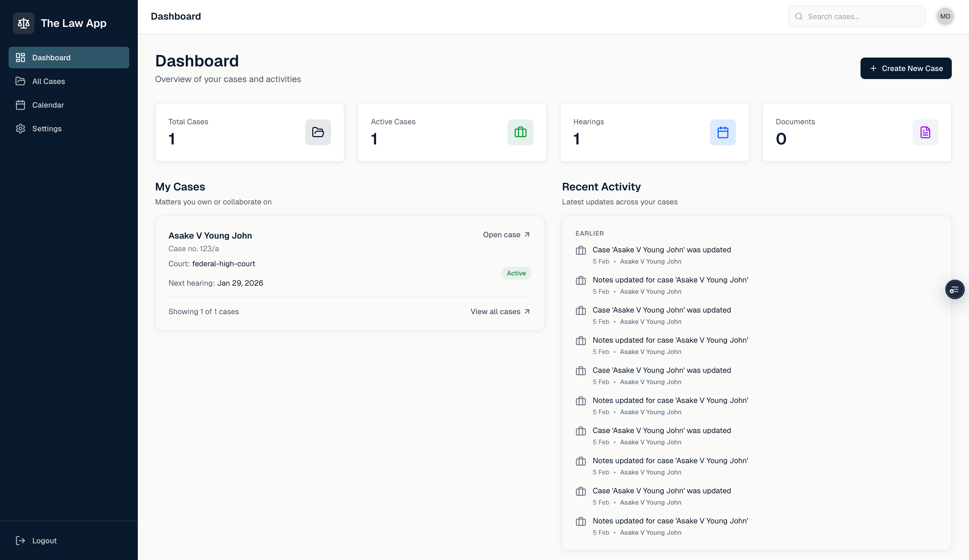969x560 pixels.
Task: Click the Calendar icon in sidebar
Action: coord(21,105)
